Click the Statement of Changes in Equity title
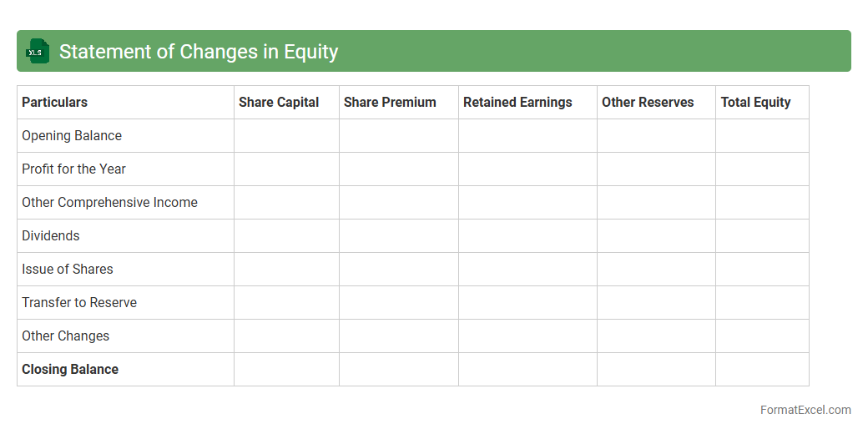The image size is (868, 434). [199, 52]
